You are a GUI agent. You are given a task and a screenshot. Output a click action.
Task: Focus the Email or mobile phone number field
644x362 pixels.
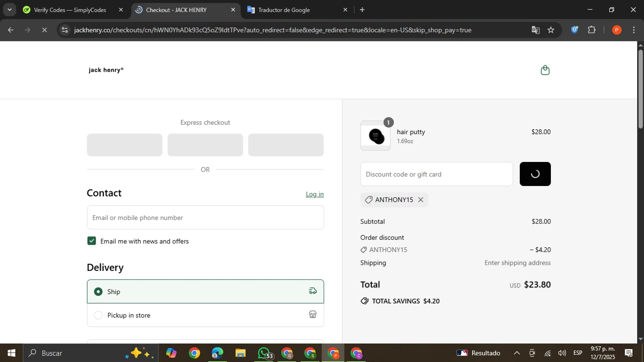click(205, 217)
